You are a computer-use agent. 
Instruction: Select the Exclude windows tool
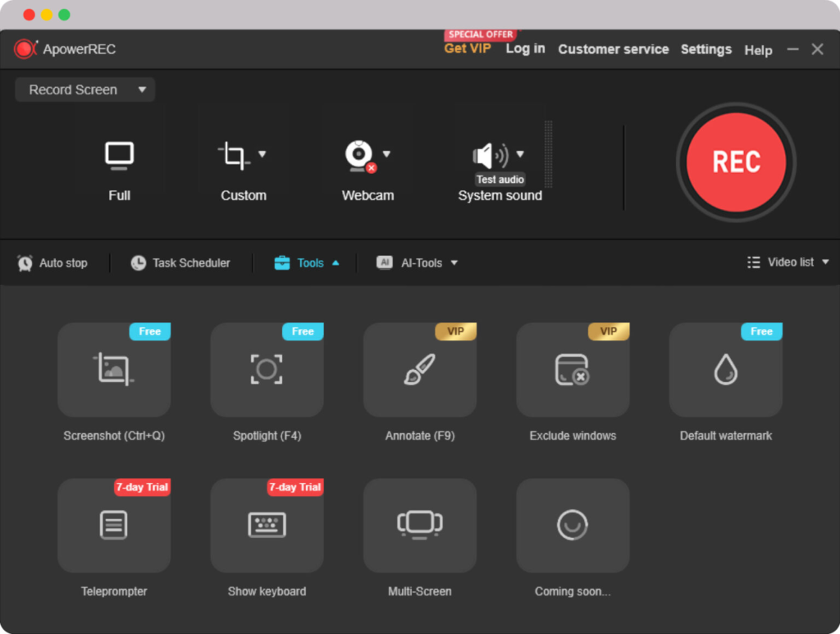(573, 370)
